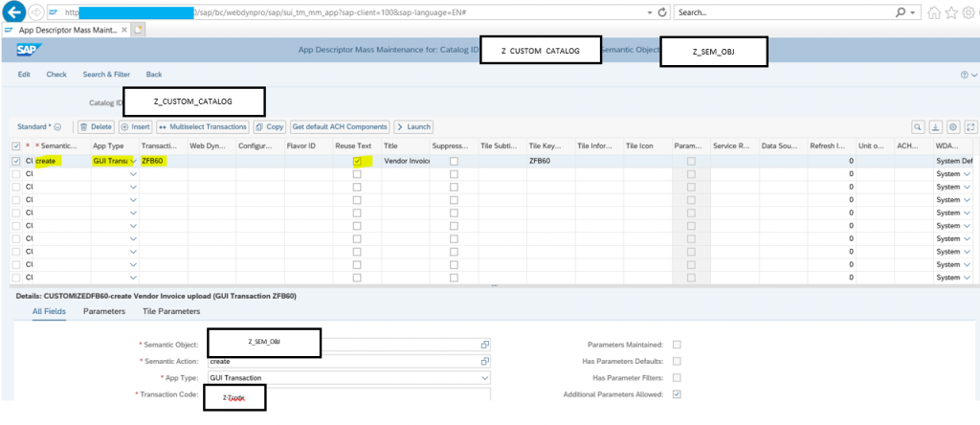This screenshot has width=980, height=425.
Task: Open App Type dropdown in second row
Action: click(x=132, y=174)
